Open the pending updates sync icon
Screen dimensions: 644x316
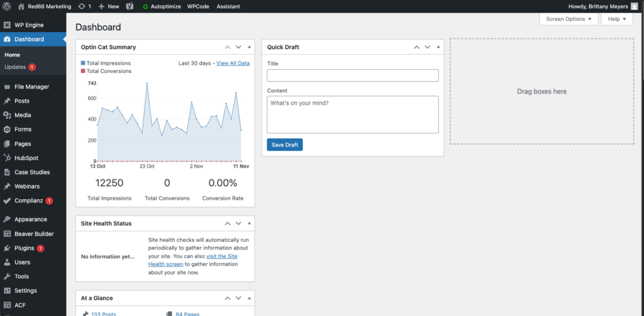click(x=82, y=6)
